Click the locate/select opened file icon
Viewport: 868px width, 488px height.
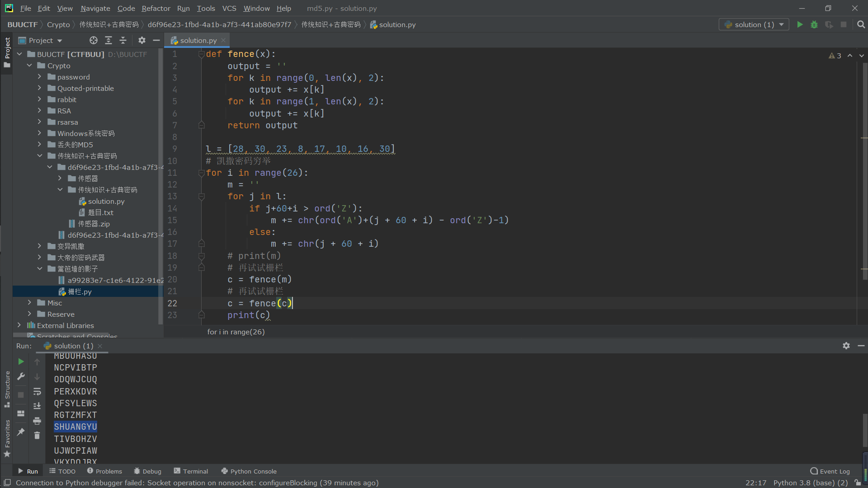[x=94, y=41]
